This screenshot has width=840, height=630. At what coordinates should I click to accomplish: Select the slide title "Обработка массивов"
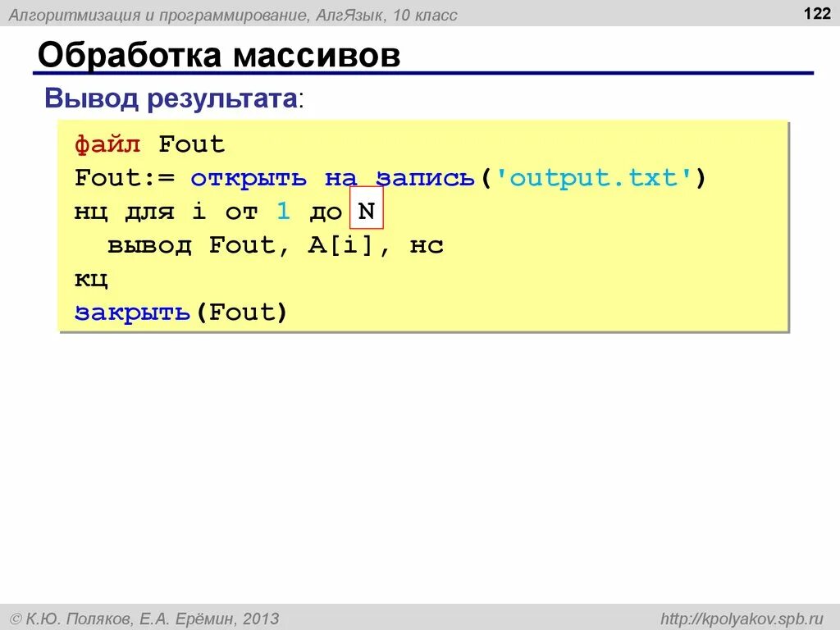pyautogui.click(x=218, y=54)
